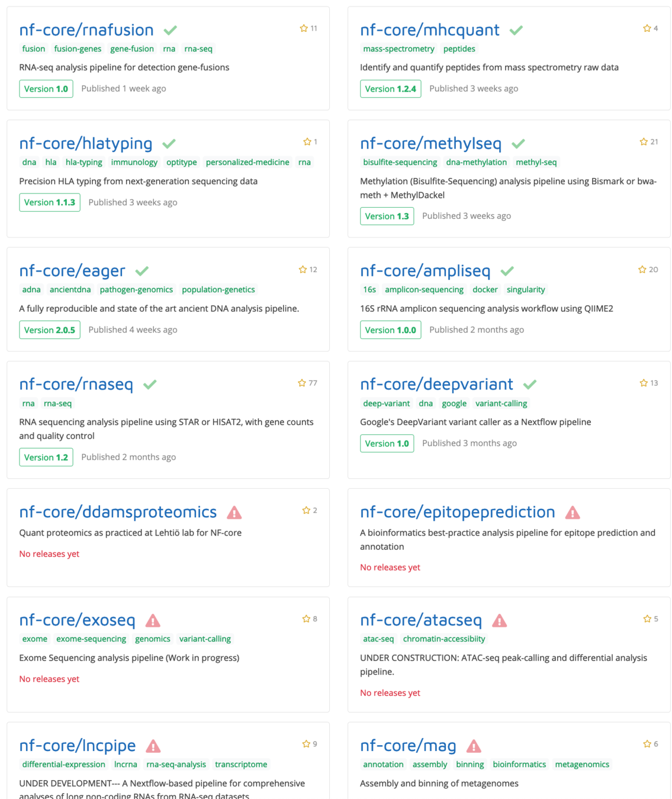
Task: Click star icon on nf-core/ampliseq card
Action: point(642,270)
